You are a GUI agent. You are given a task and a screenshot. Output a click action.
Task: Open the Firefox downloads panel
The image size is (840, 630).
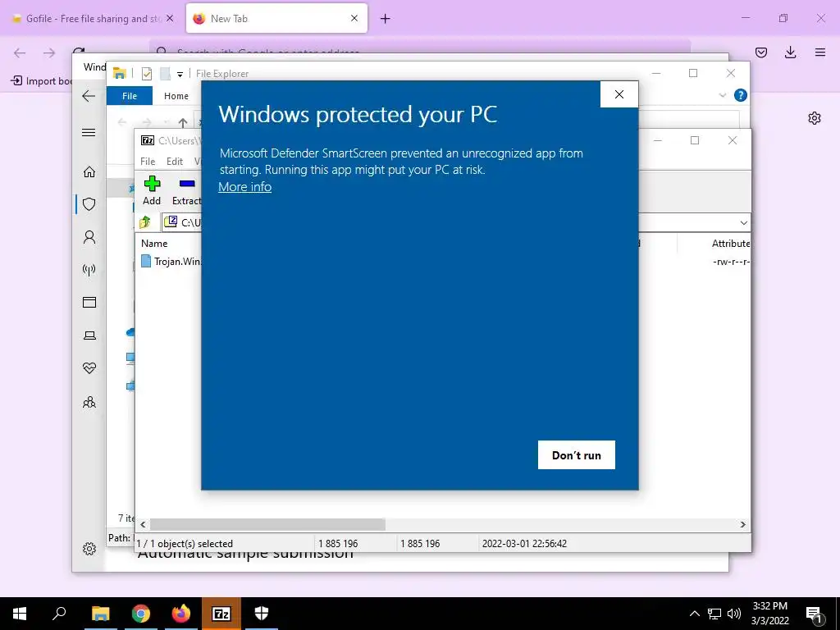[790, 52]
